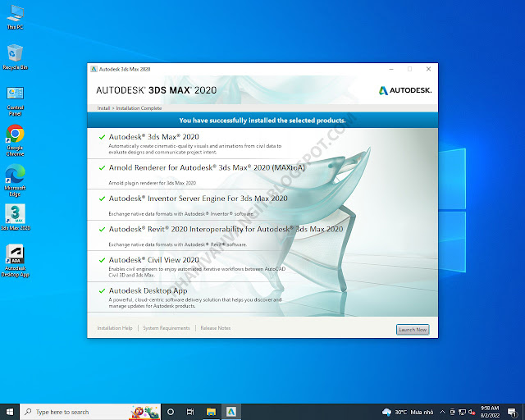
Task: Open network status tray icon
Action: tap(463, 412)
